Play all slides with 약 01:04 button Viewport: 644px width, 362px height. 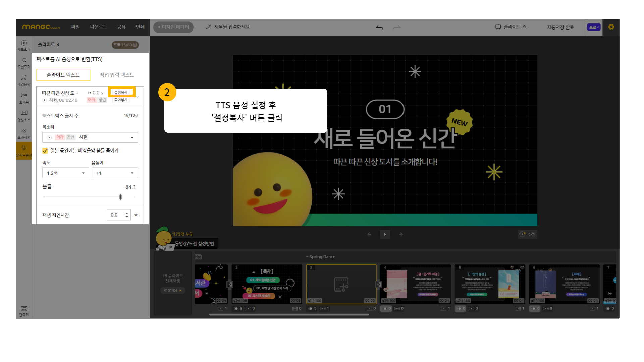tap(173, 290)
